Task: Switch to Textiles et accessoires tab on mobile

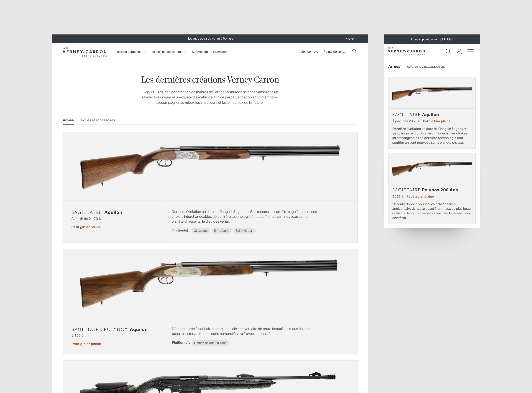Action: pyautogui.click(x=425, y=66)
